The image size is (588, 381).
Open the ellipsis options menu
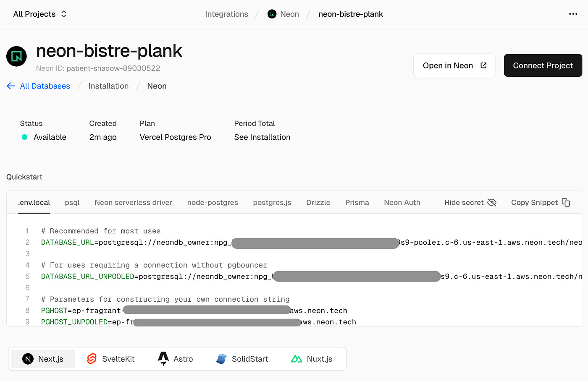[x=573, y=14]
